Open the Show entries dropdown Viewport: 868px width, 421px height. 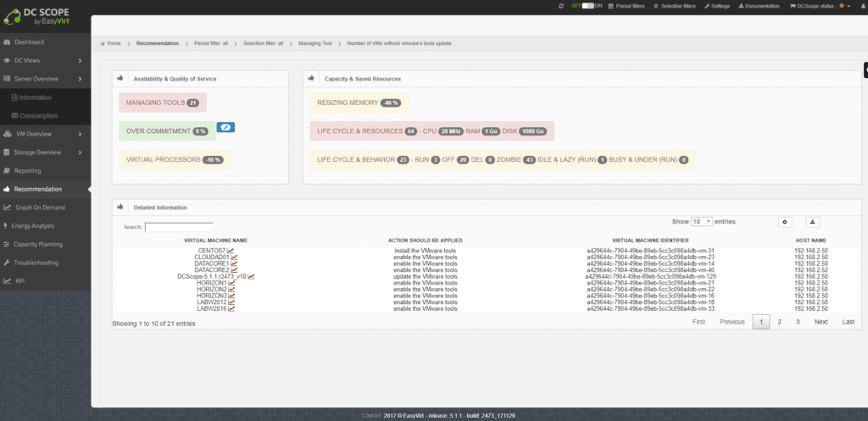point(701,221)
